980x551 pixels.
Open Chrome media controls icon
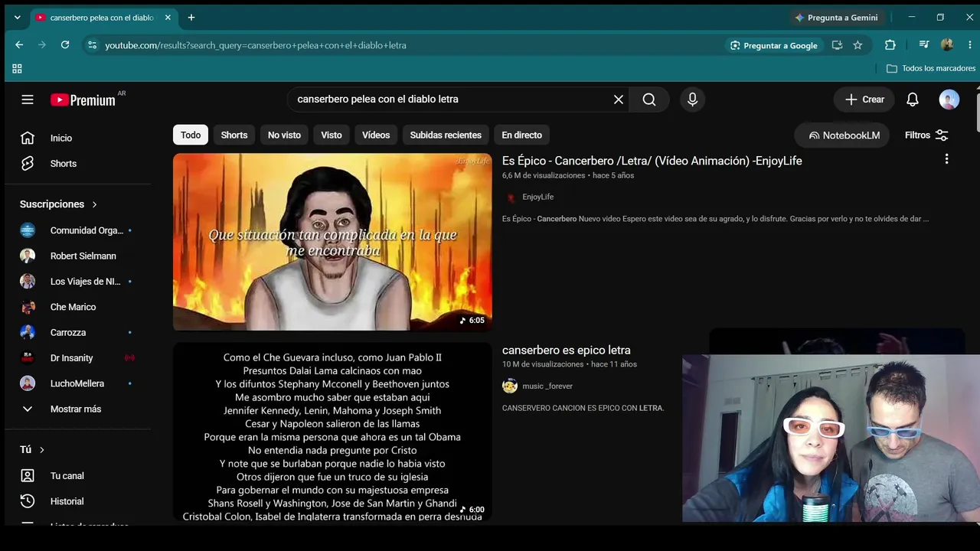pos(924,45)
